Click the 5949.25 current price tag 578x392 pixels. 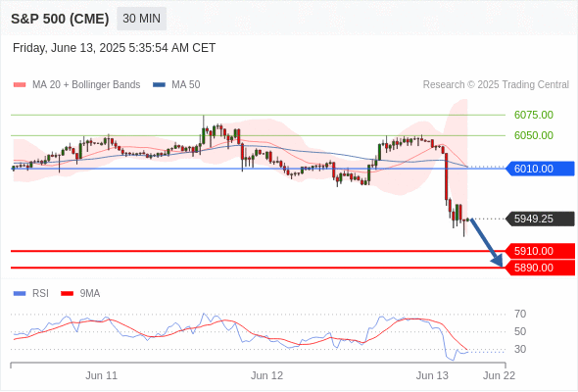pos(540,219)
